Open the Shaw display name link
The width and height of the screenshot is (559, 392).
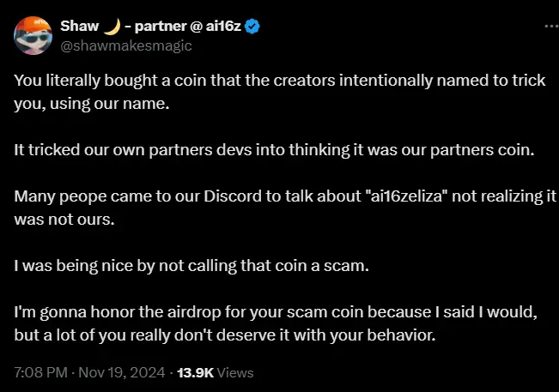click(x=80, y=27)
